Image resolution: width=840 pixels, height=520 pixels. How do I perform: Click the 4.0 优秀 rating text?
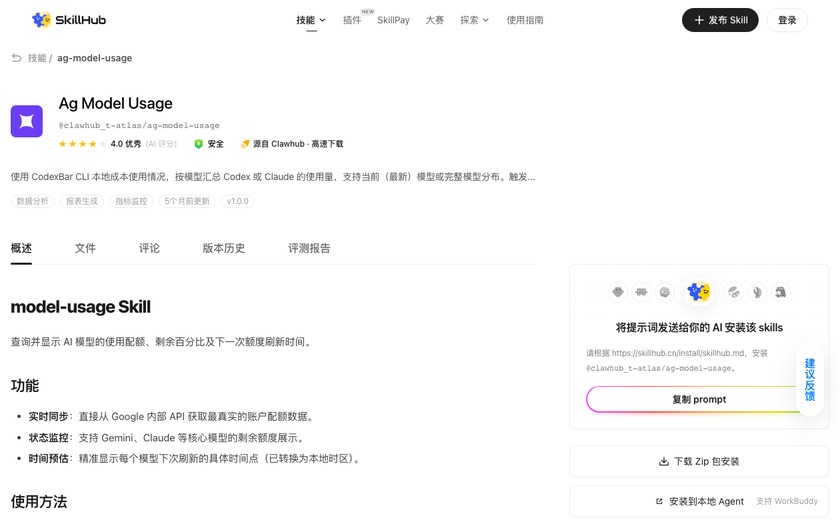126,144
